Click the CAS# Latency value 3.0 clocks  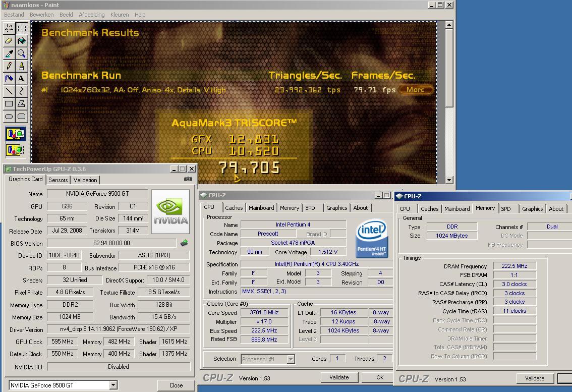514,284
